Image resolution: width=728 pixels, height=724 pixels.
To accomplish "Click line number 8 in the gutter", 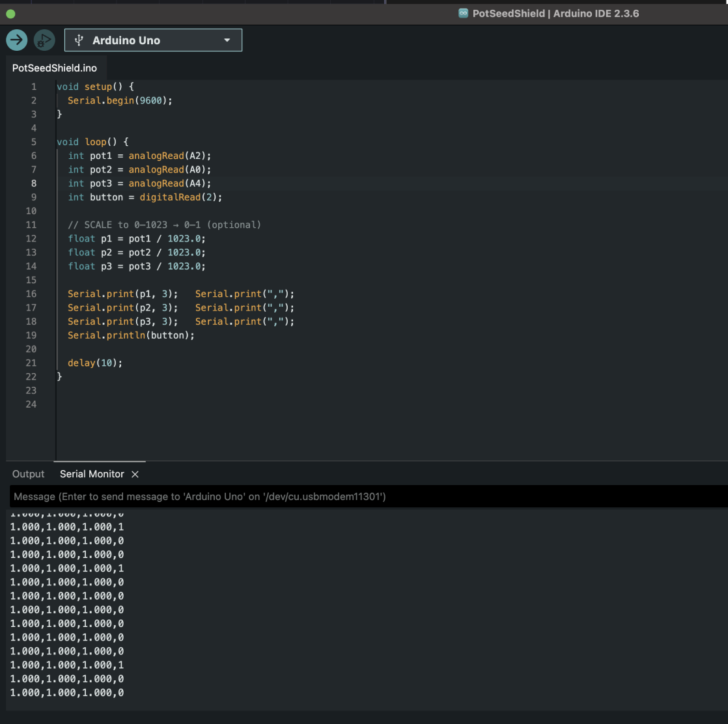I will (34, 183).
